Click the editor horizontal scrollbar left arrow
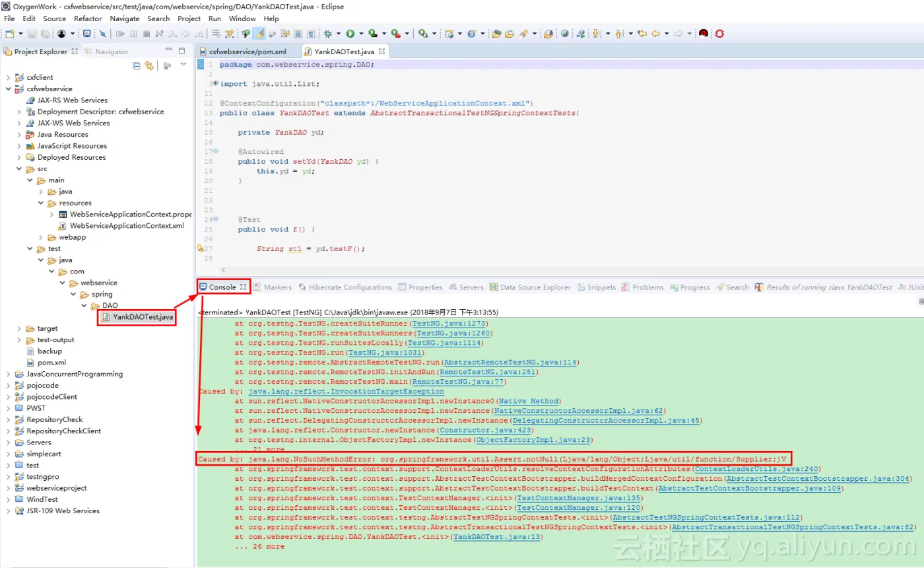 [x=222, y=269]
